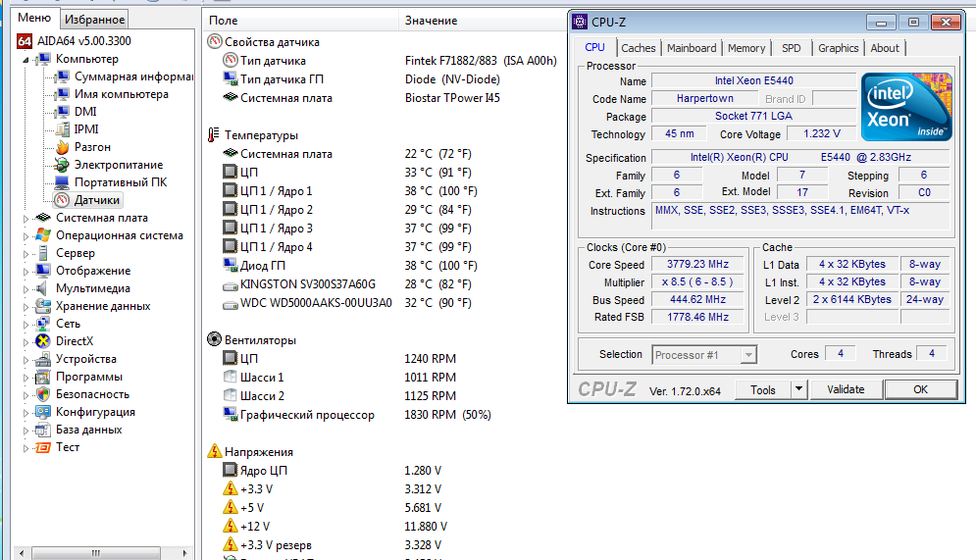Expand the Storage (Хранение данных) tree node
The image size is (976, 560).
click(26, 306)
